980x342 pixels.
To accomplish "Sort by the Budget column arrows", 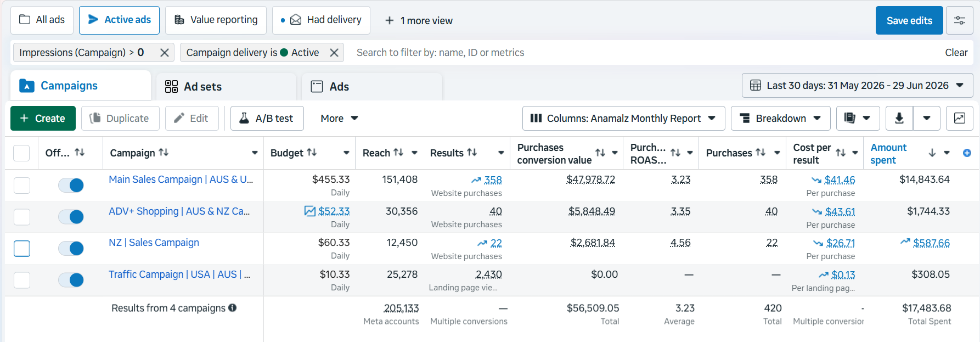I will point(312,153).
